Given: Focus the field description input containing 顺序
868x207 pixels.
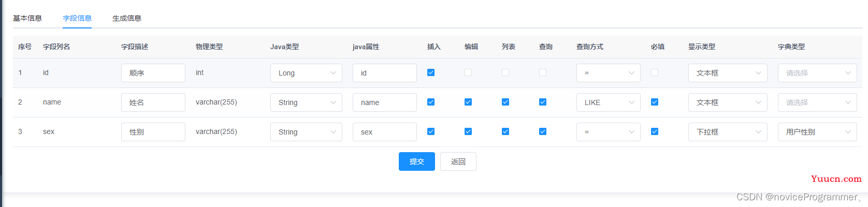Looking at the screenshot, I should tap(153, 73).
